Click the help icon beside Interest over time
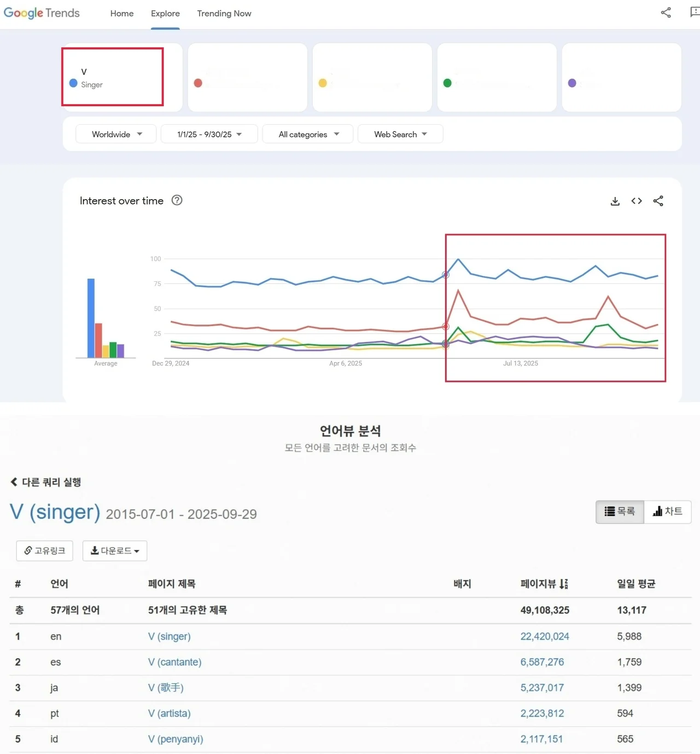The image size is (700, 754). pos(177,200)
